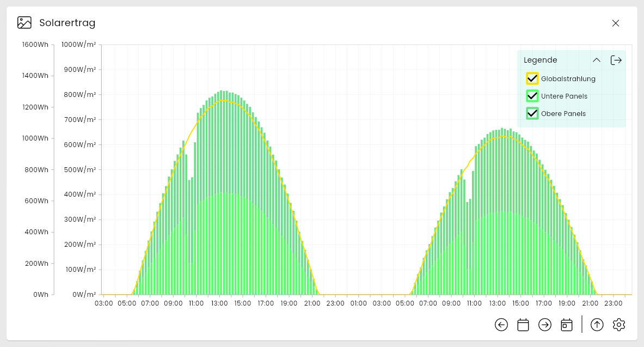The image size is (644, 347).
Task: Jump to today's date
Action: [567, 325]
